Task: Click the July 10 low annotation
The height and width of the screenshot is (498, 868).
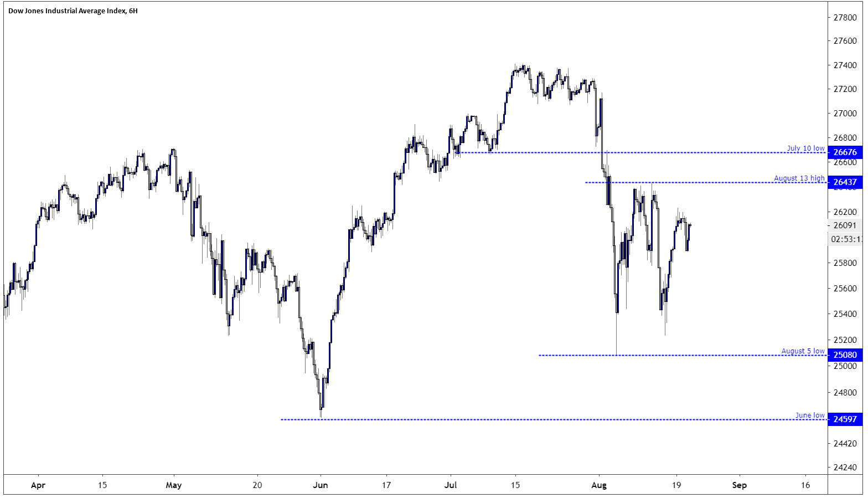Action: [805, 148]
